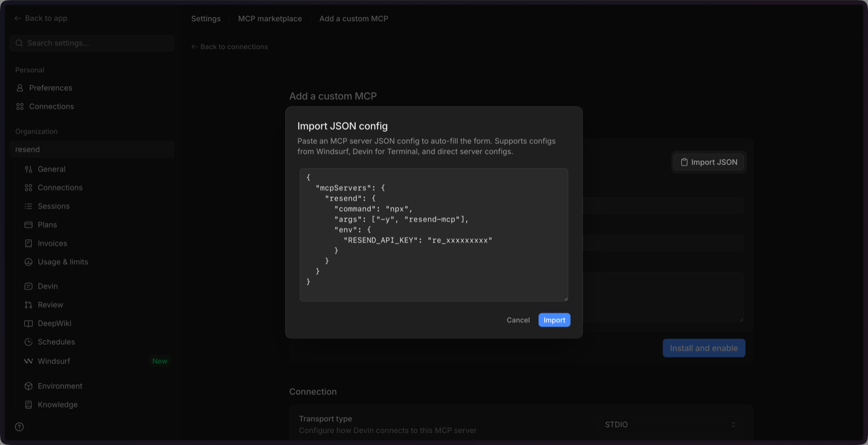The height and width of the screenshot is (445, 868).
Task: Go back to app via arrow link
Action: 41,18
